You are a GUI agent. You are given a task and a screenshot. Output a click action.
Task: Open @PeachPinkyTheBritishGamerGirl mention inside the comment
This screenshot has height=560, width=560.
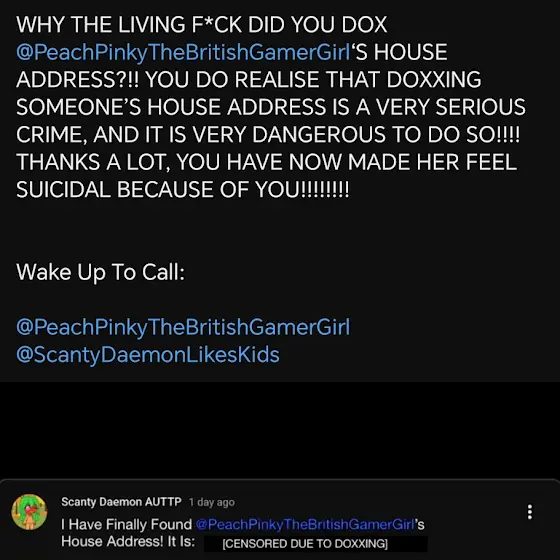click(305, 524)
